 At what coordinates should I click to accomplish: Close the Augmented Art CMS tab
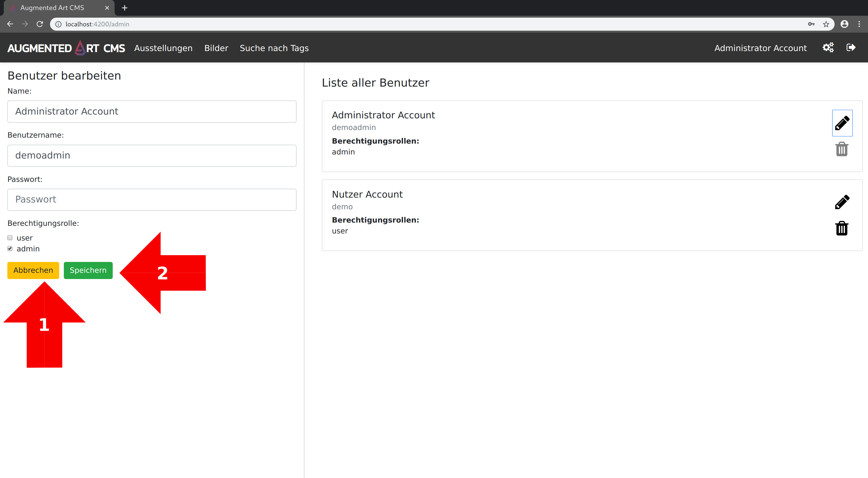[x=107, y=8]
